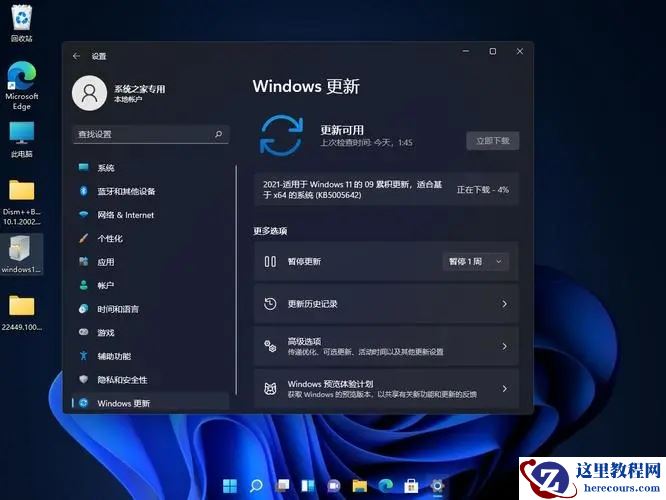Click the large update sync icon
The width and height of the screenshot is (666, 500).
[281, 135]
